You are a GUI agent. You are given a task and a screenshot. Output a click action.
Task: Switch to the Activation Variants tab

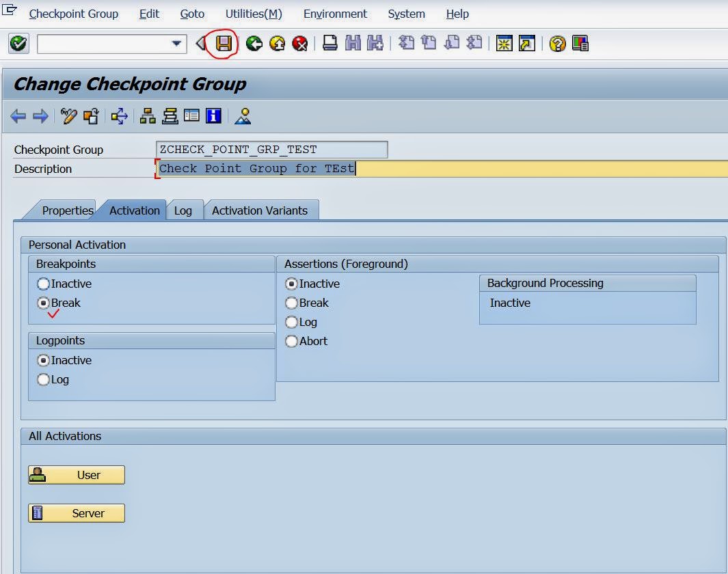tap(260, 210)
